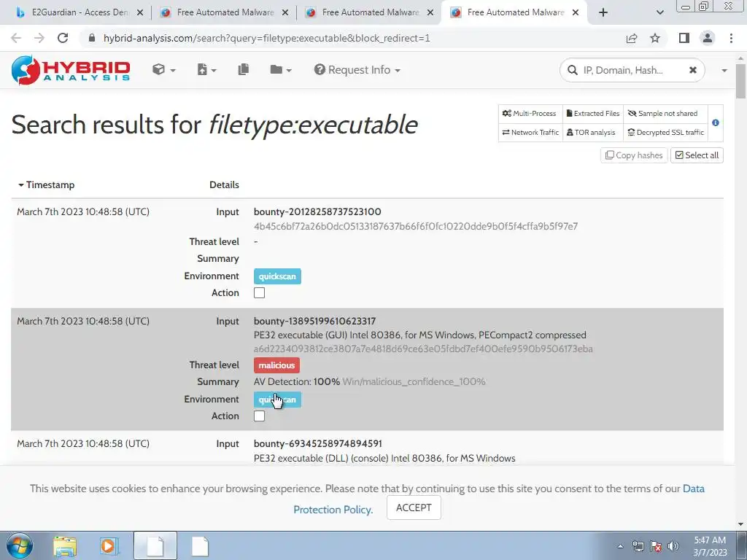Click the Copy hashes button

(x=634, y=155)
